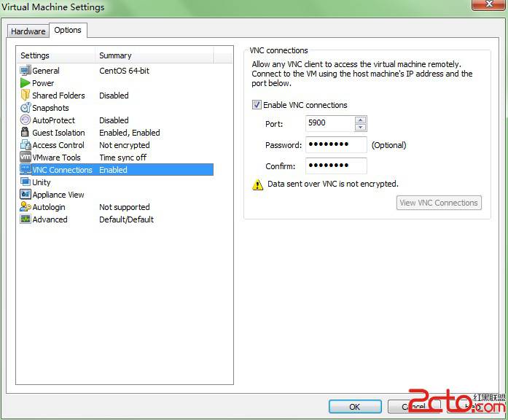Click the Unity windows icon
Image resolution: width=508 pixels, height=420 pixels.
26,182
